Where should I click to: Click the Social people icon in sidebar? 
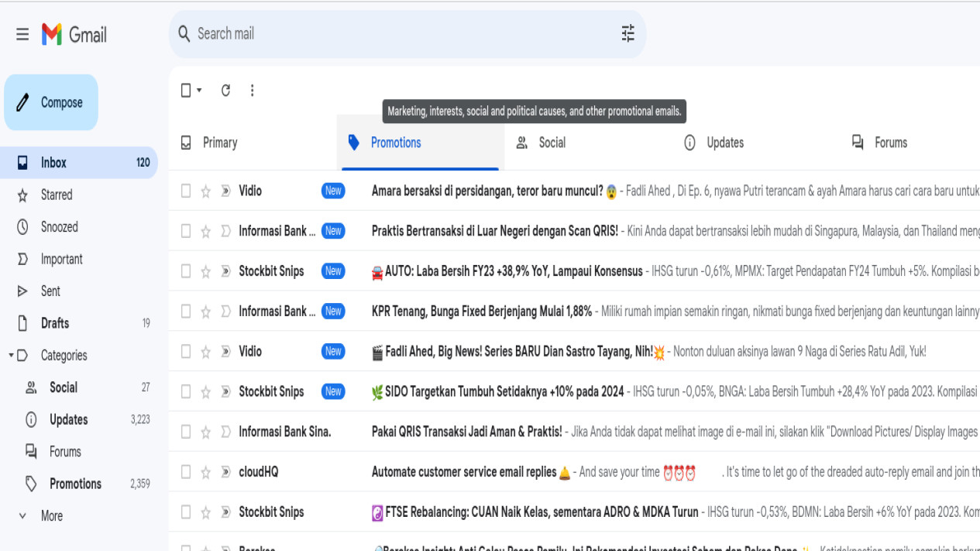point(31,387)
